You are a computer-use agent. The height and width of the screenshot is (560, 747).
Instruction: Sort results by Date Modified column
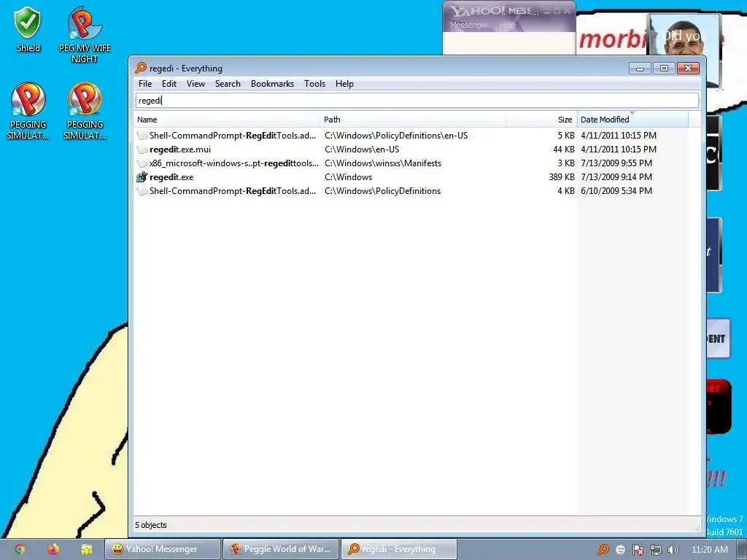click(632, 120)
